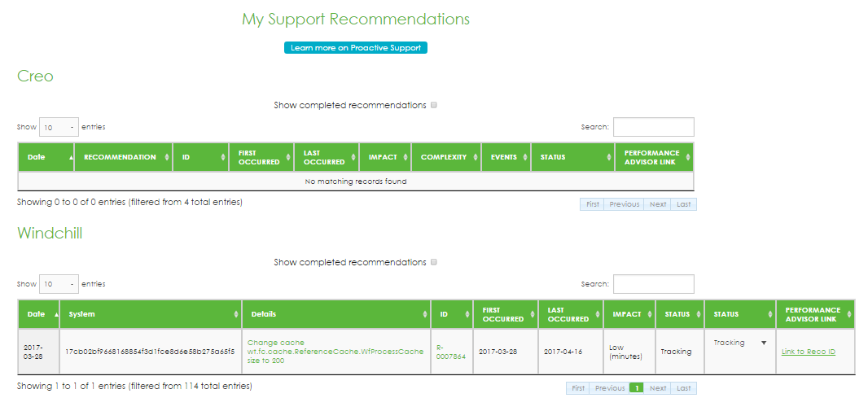Screen dimensions: 868x398
Task: Focus the Creo Search input field
Action: pos(653,127)
